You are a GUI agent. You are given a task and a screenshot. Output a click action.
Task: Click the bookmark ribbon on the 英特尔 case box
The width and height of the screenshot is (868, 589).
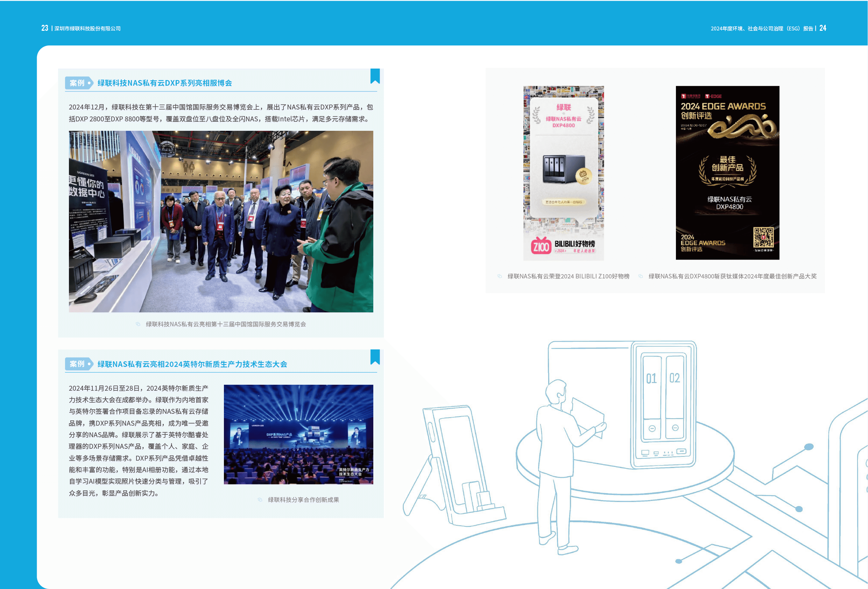pos(375,357)
